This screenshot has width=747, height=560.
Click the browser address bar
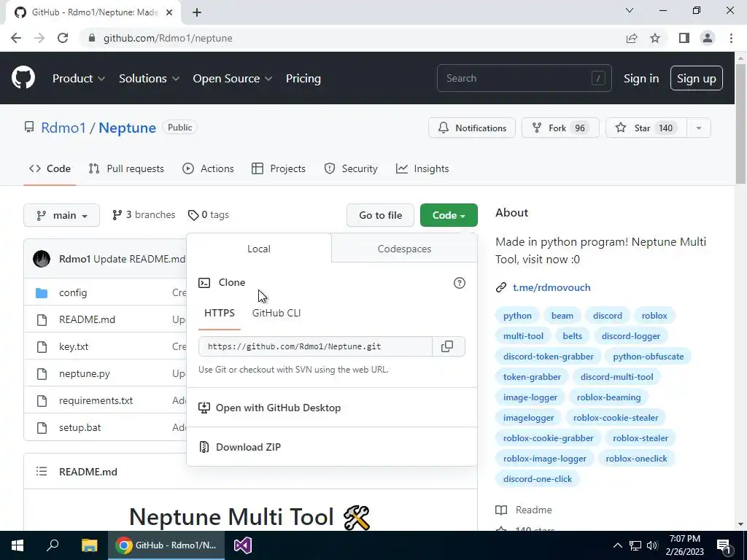(x=351, y=38)
